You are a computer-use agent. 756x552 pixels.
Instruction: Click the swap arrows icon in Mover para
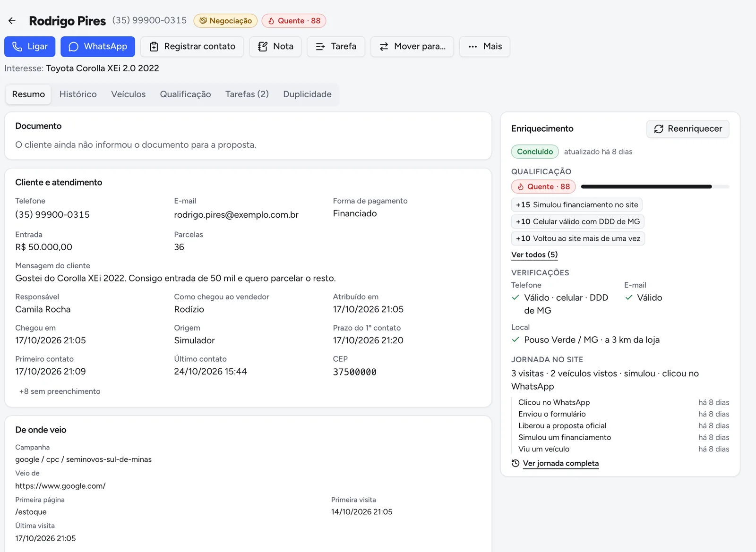coord(384,47)
